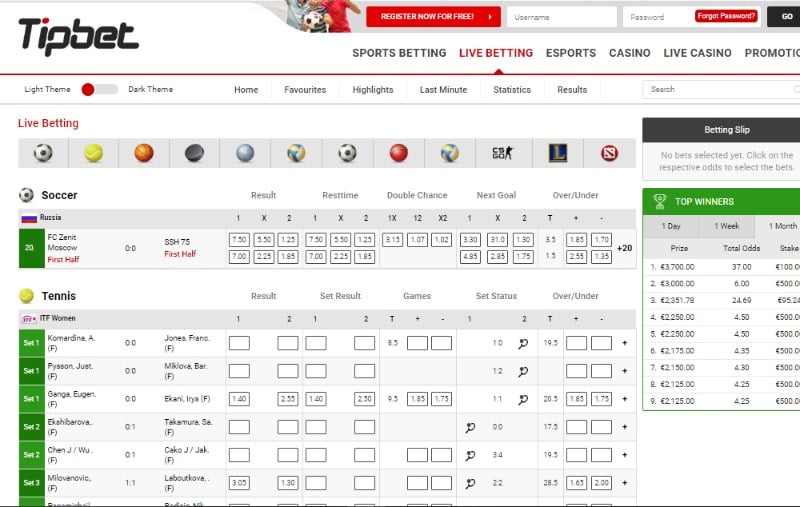This screenshot has width=800, height=507.
Task: Click the soccer ball icon beside Soccer heading
Action: click(27, 195)
